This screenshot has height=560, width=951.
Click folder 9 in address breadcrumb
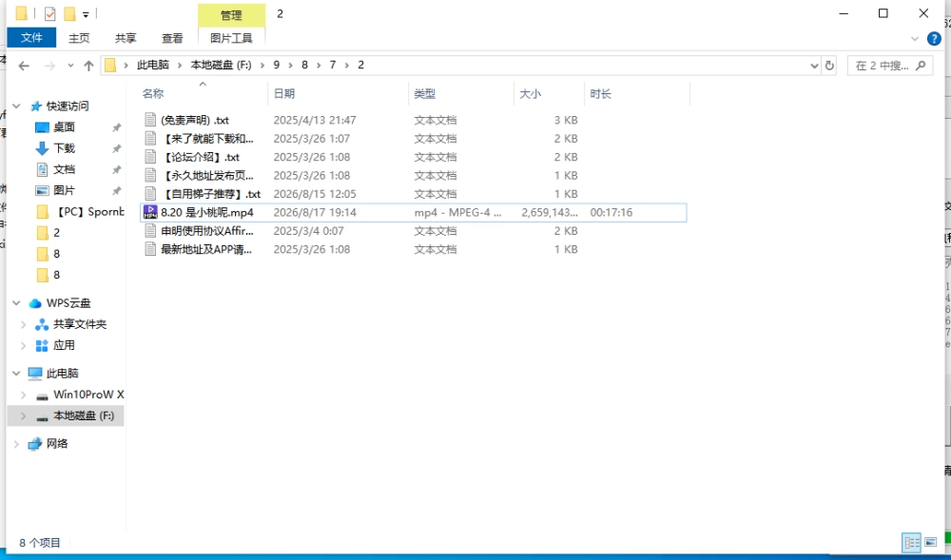277,66
